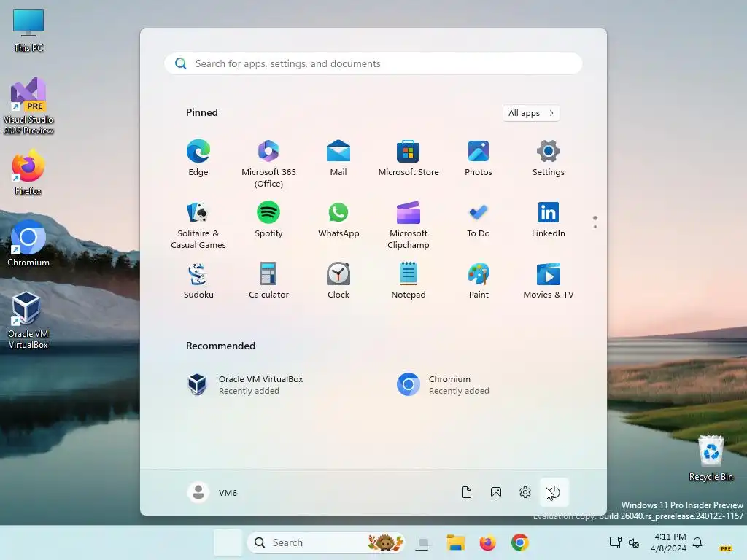Select the Visual Studio 2022 Preview shortcut
The width and height of the screenshot is (747, 560).
pos(28,106)
